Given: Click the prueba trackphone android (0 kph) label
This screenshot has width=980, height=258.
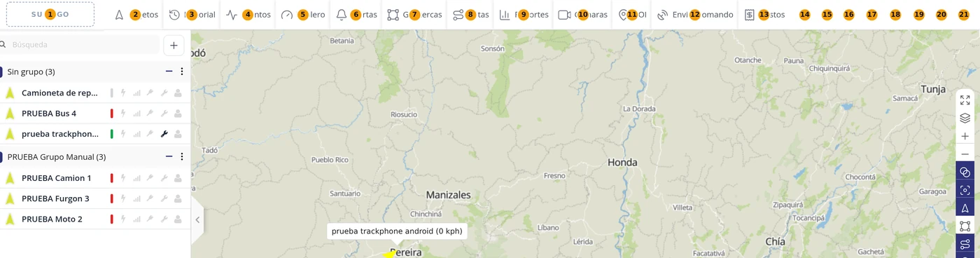Looking at the screenshot, I should tap(397, 231).
